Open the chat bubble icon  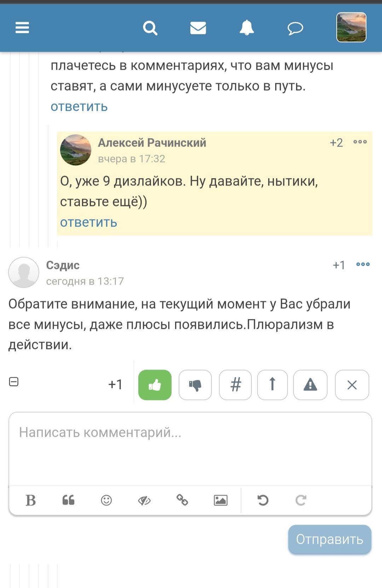coord(295,28)
